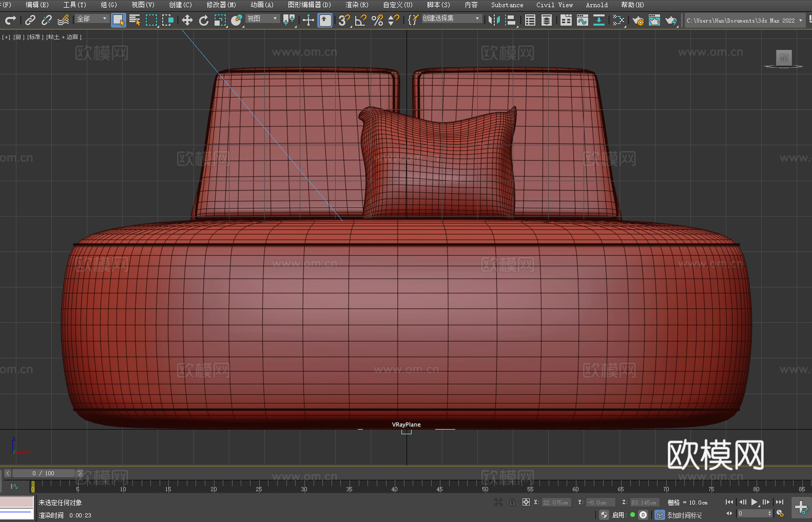
Task: Click Edit Named Selection Sets icon
Action: (413, 20)
